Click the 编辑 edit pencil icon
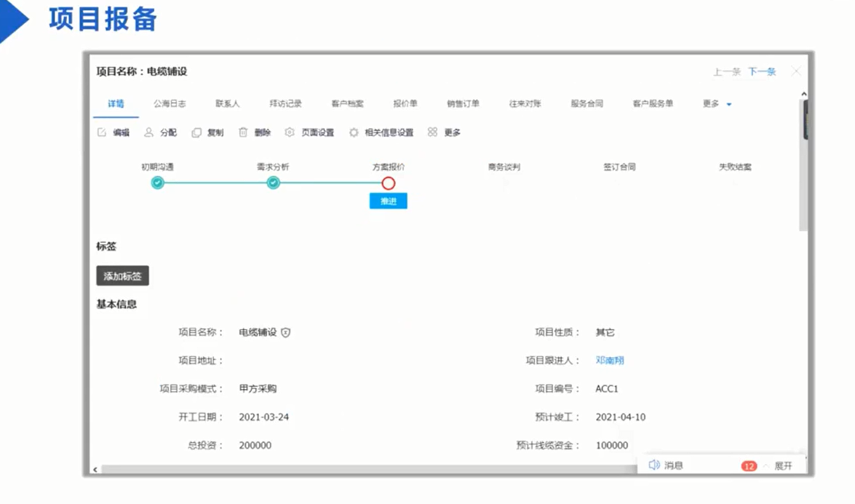Image resolution: width=855 pixels, height=504 pixels. tap(102, 132)
